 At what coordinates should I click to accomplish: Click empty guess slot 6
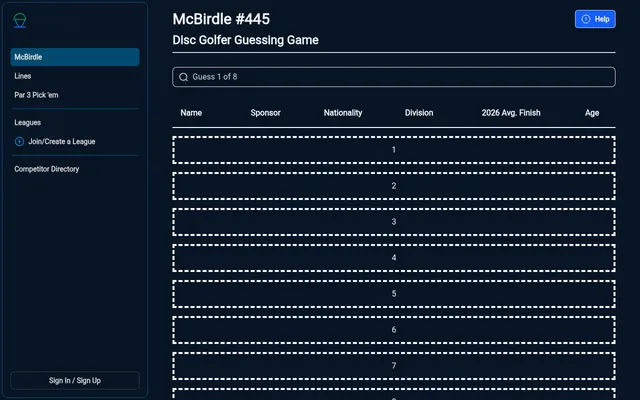[x=394, y=330]
